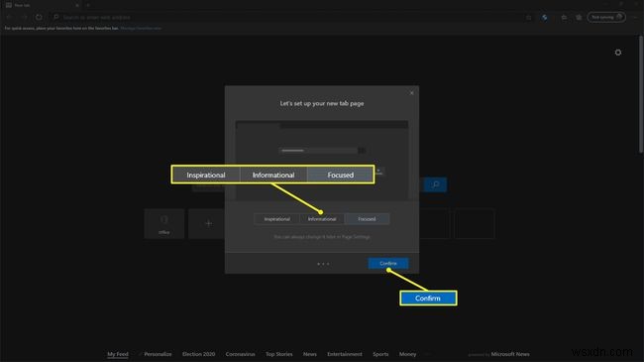Open the Coronavirus feed tab

pyautogui.click(x=241, y=354)
